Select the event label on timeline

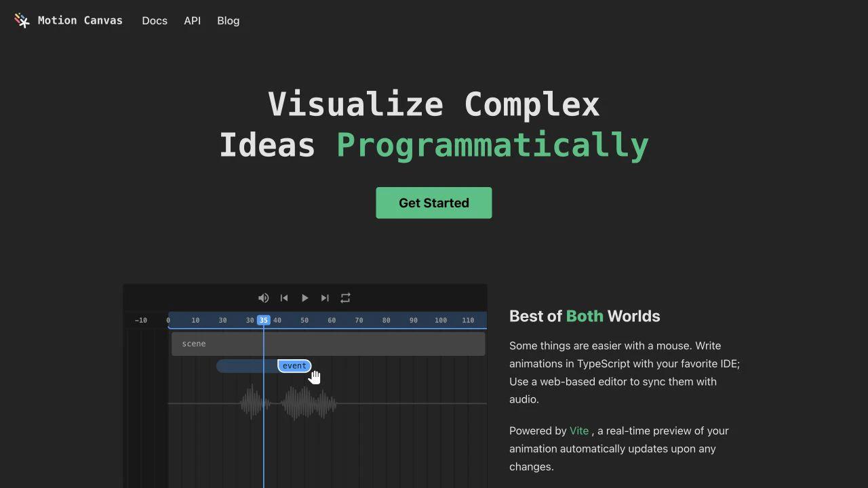pos(294,366)
